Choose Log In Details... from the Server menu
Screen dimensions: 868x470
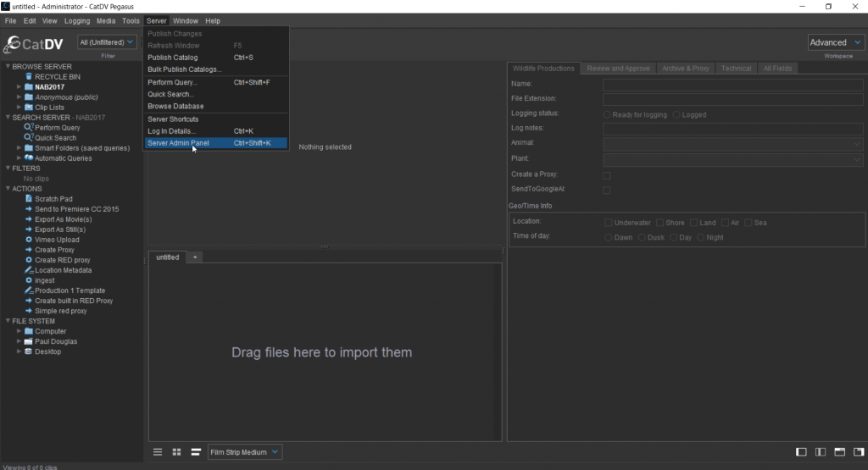coord(216,131)
